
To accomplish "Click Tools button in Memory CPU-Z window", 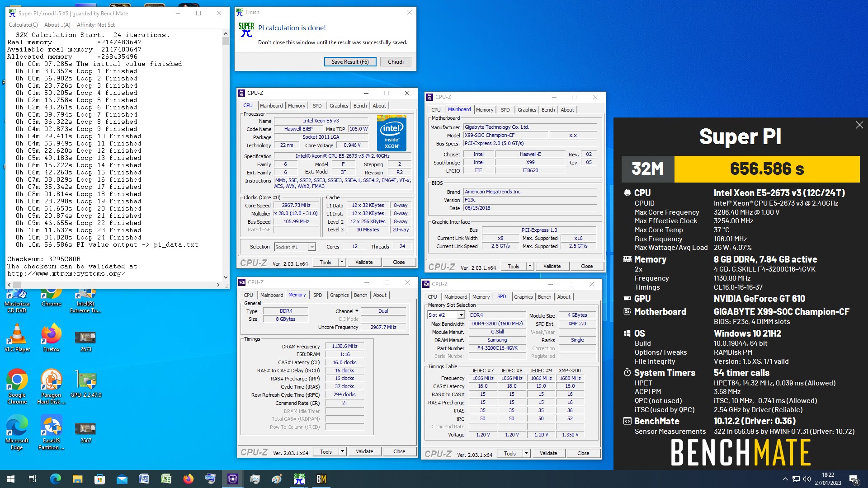I will coord(326,451).
